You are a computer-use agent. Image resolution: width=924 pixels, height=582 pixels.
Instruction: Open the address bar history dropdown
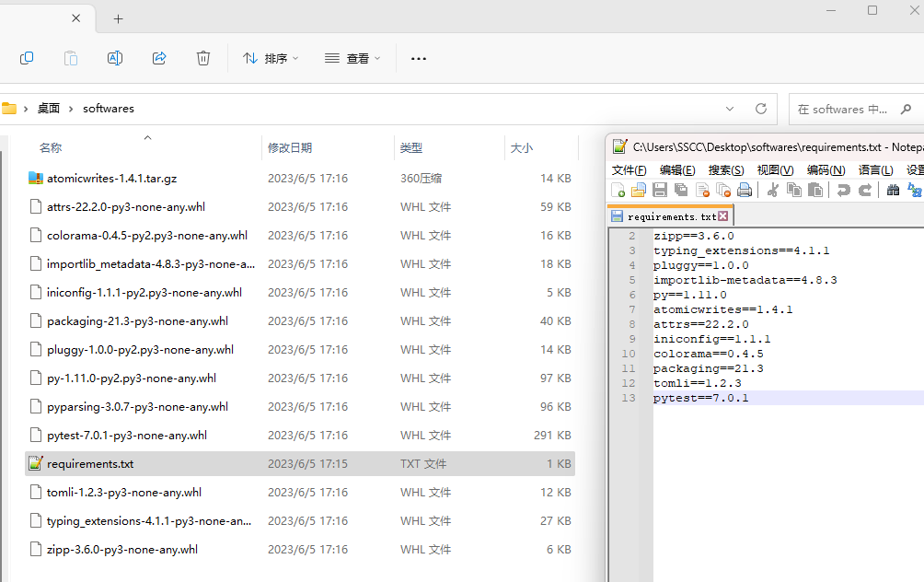pos(730,109)
